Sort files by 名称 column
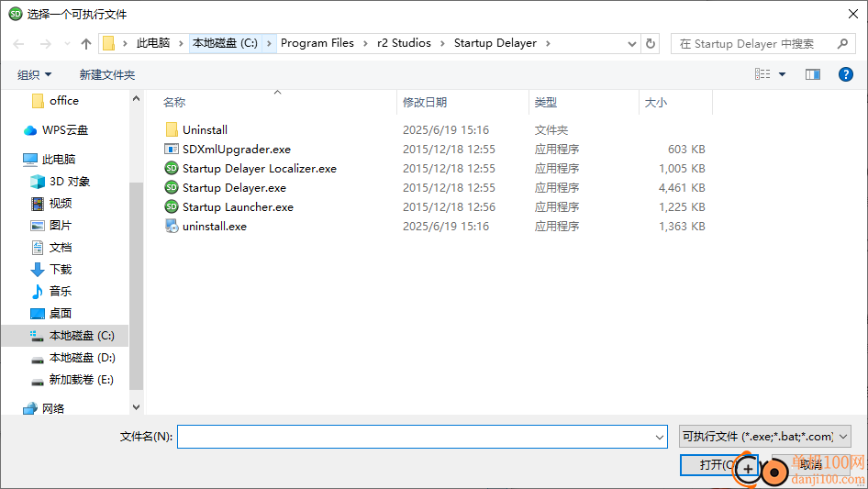This screenshot has width=868, height=489. 174,103
